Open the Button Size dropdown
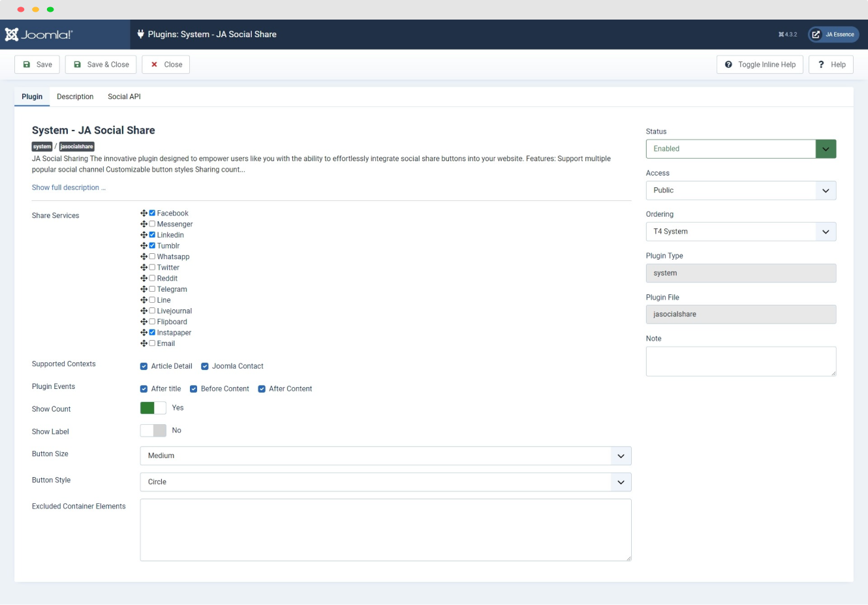This screenshot has height=605, width=868. 386,456
